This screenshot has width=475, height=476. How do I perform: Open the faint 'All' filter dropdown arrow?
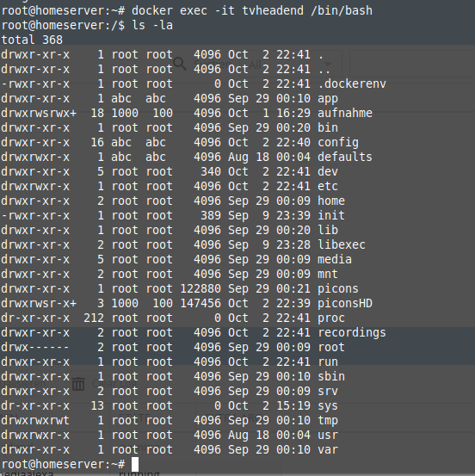[x=328, y=64]
